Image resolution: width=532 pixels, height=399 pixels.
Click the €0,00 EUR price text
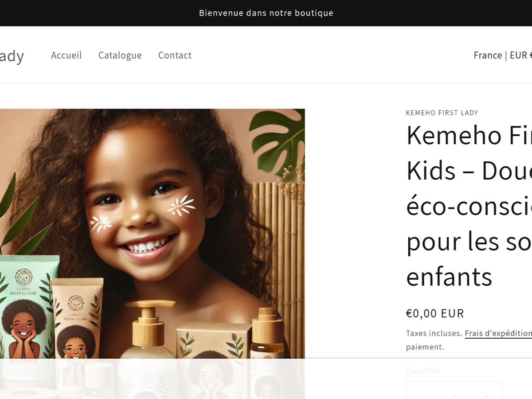coord(435,313)
